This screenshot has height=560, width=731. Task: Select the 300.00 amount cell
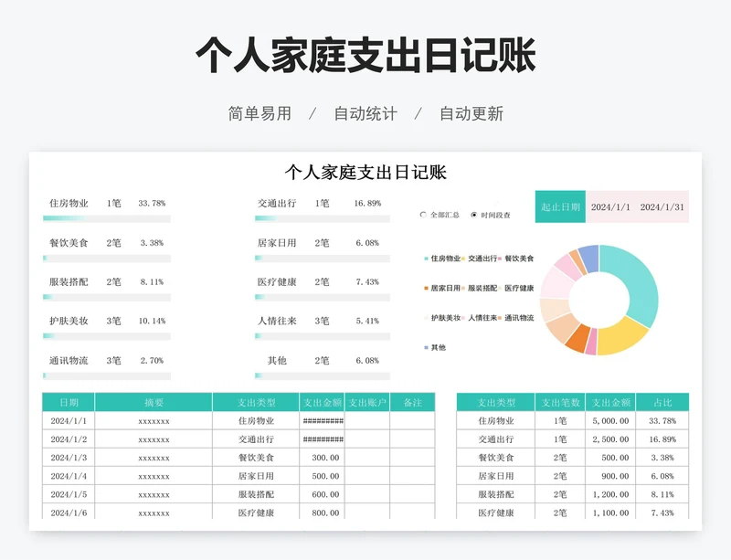(x=323, y=458)
